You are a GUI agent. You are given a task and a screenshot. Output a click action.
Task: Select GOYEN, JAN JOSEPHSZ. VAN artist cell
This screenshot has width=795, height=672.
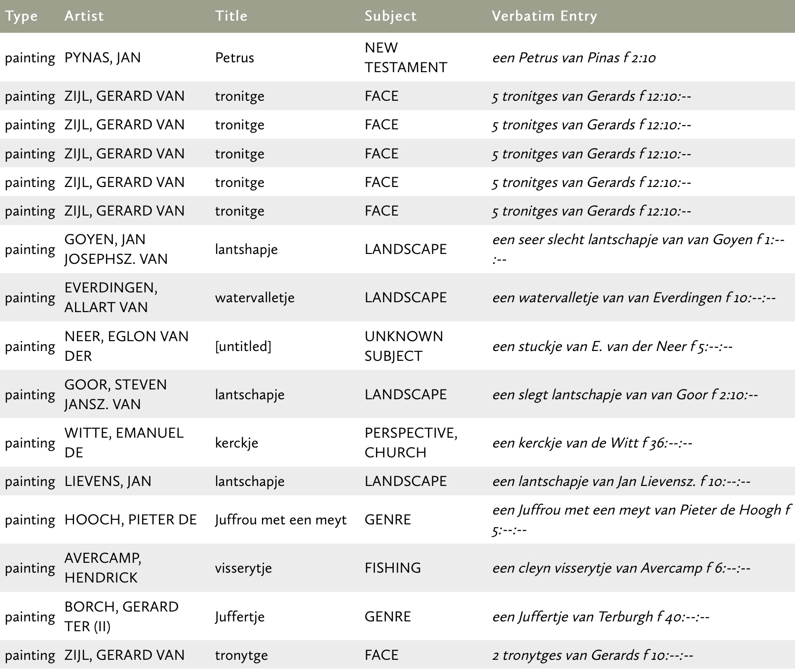coord(116,249)
